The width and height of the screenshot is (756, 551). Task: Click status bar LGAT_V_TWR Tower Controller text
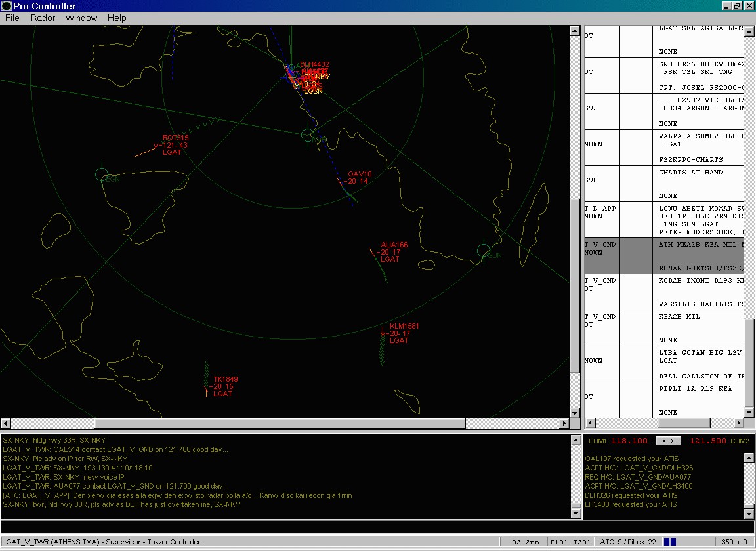coord(101,542)
